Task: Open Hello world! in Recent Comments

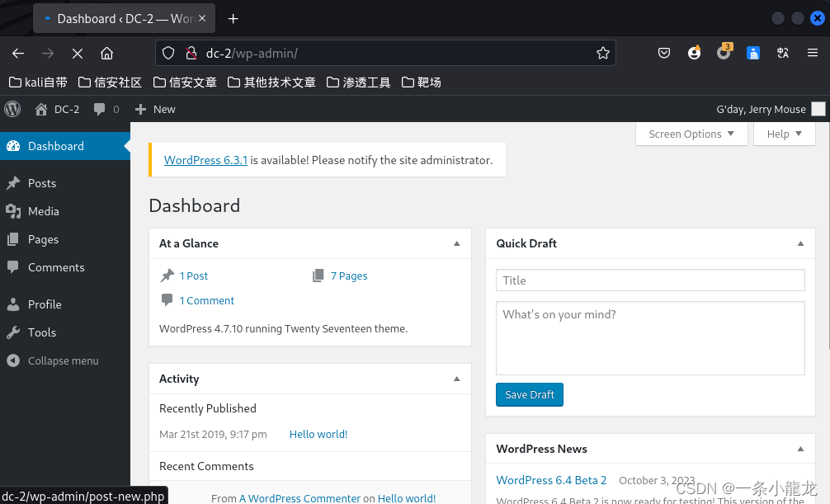Action: 407,498
